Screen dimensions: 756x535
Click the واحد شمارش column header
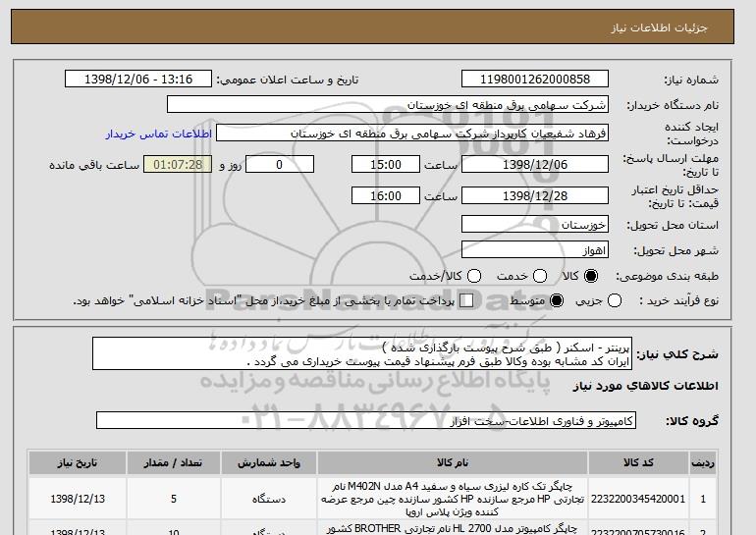click(x=269, y=462)
